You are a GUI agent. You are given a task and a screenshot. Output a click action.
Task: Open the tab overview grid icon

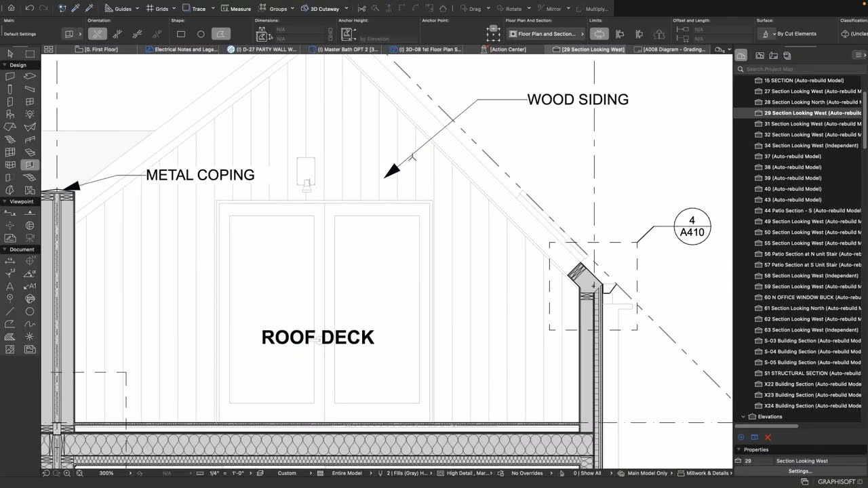48,49
